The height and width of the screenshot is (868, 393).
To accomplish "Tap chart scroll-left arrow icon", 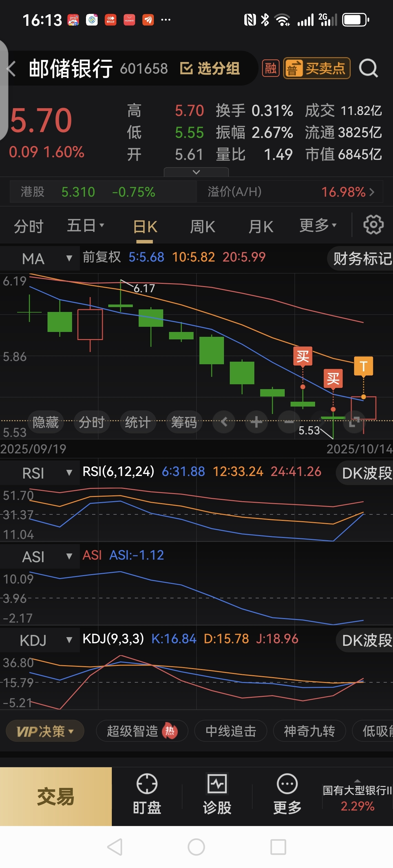I will 224,421.
